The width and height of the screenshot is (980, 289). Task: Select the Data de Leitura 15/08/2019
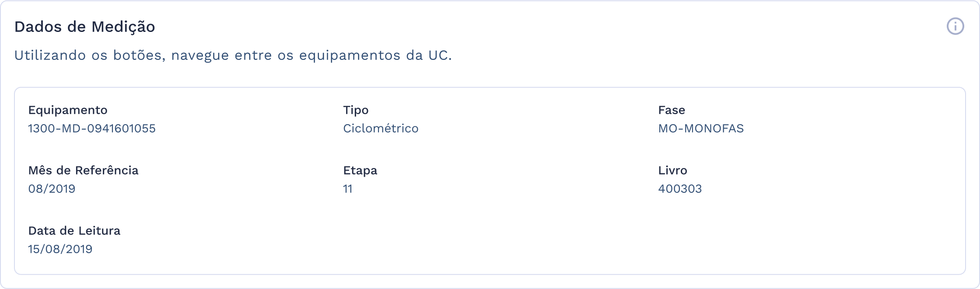pyautogui.click(x=60, y=249)
